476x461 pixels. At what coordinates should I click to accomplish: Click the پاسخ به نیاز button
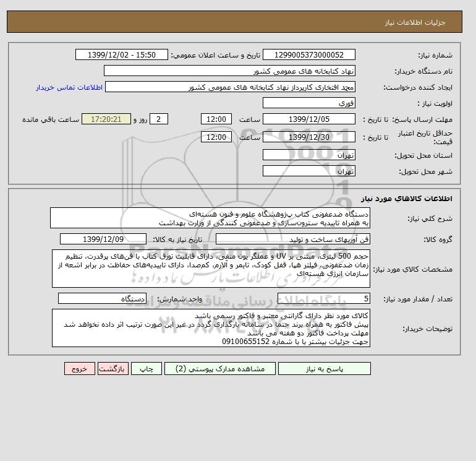(324, 369)
